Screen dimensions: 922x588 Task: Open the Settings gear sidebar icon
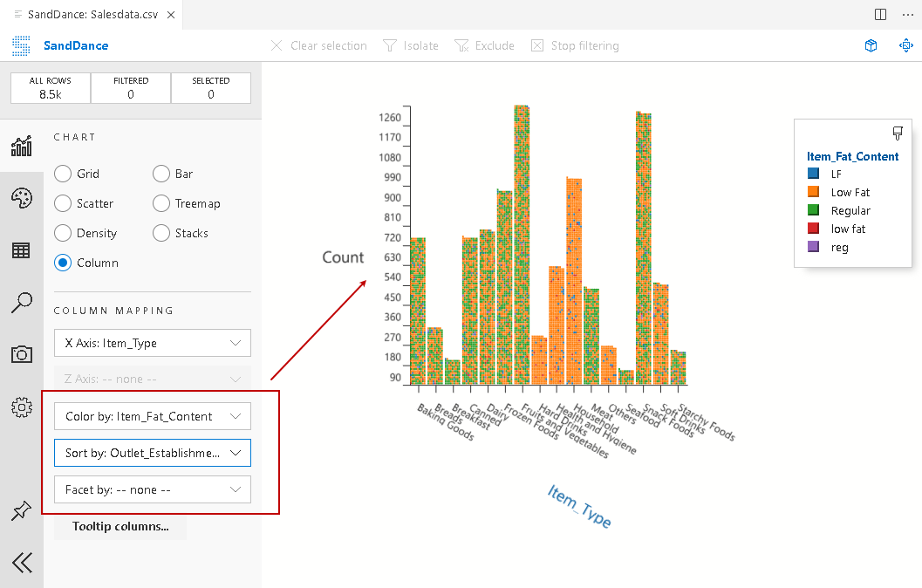[21, 407]
